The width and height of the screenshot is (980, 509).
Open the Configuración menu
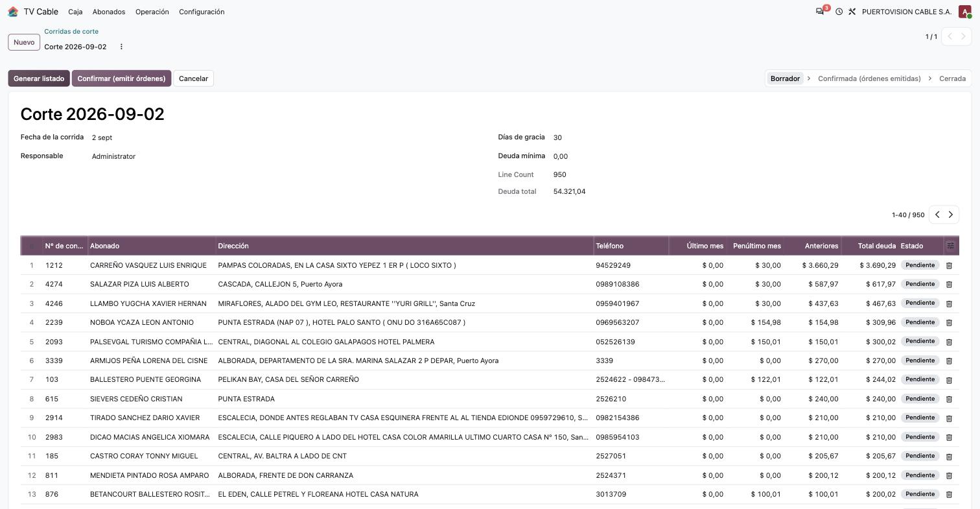point(202,12)
